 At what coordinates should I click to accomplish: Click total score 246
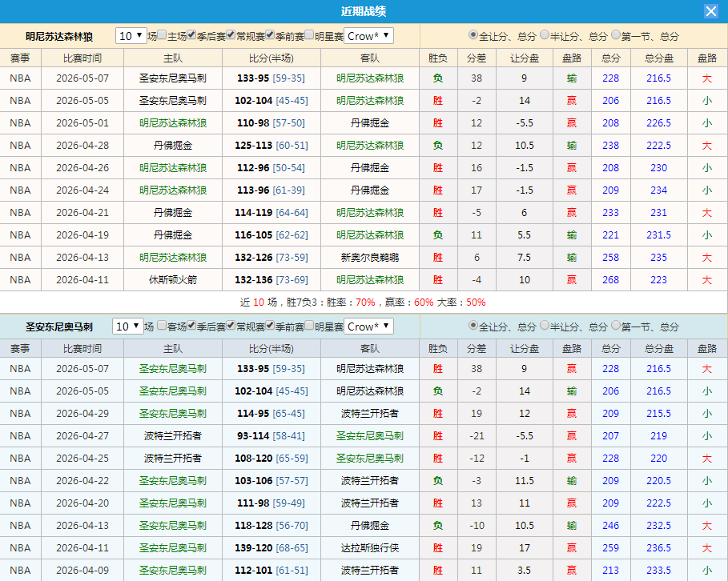pos(610,525)
